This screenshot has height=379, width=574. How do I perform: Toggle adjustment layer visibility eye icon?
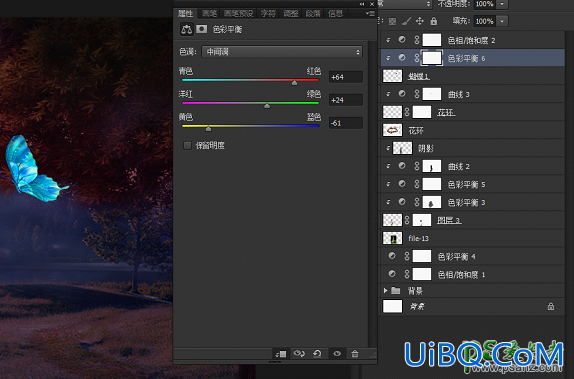pos(337,354)
